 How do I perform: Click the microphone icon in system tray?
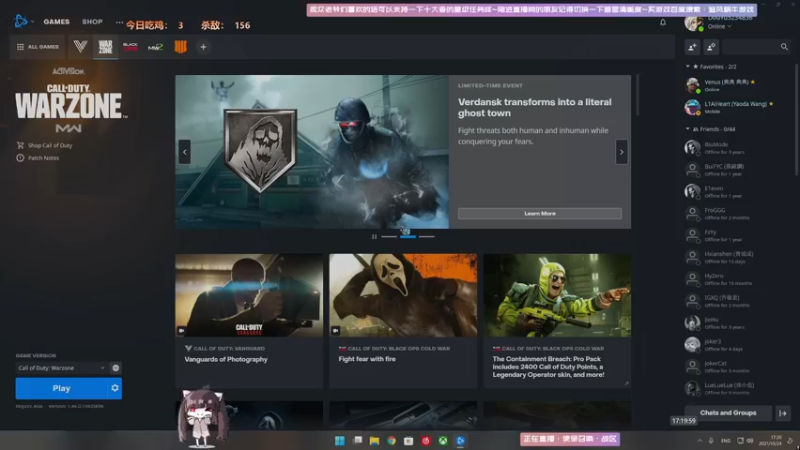pyautogui.click(x=711, y=441)
